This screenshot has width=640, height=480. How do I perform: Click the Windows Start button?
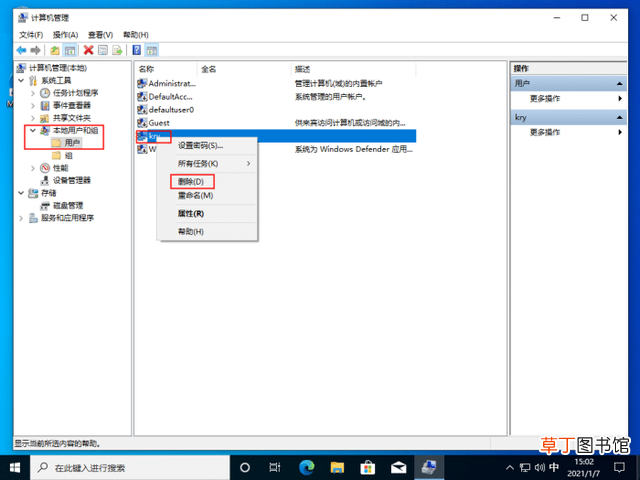click(x=15, y=467)
